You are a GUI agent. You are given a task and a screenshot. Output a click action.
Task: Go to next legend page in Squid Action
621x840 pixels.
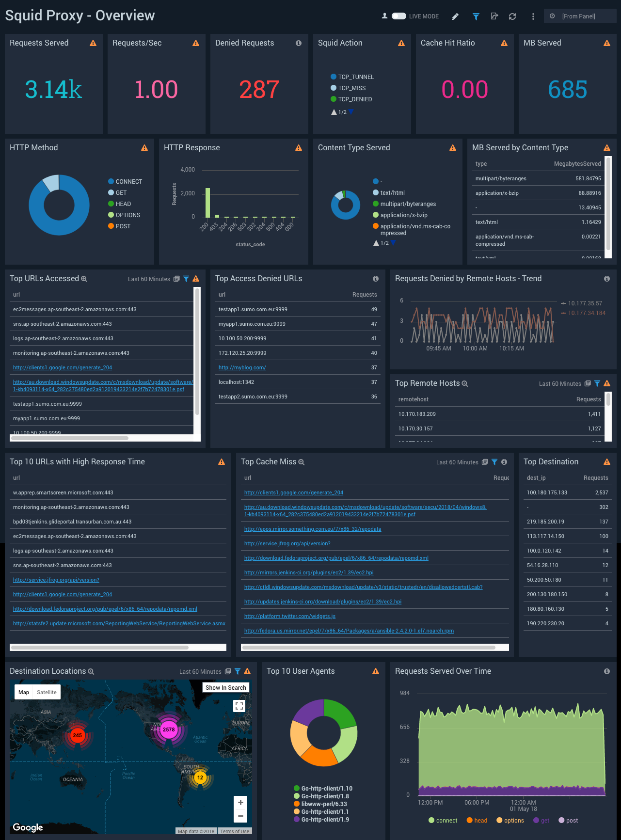click(351, 112)
